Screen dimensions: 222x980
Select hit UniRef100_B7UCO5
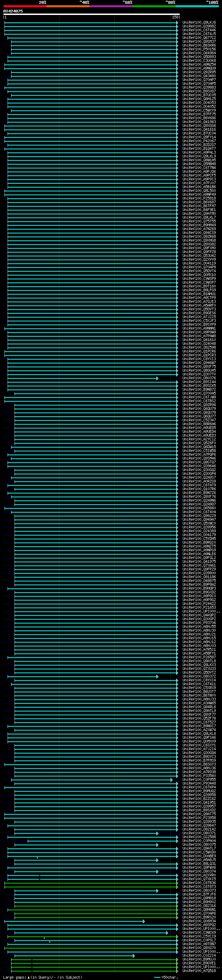click(x=199, y=95)
